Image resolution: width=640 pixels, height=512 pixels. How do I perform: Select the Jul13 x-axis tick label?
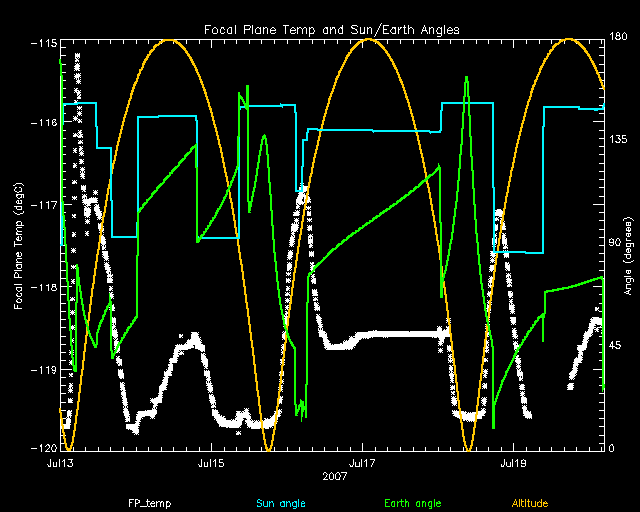[x=61, y=464]
